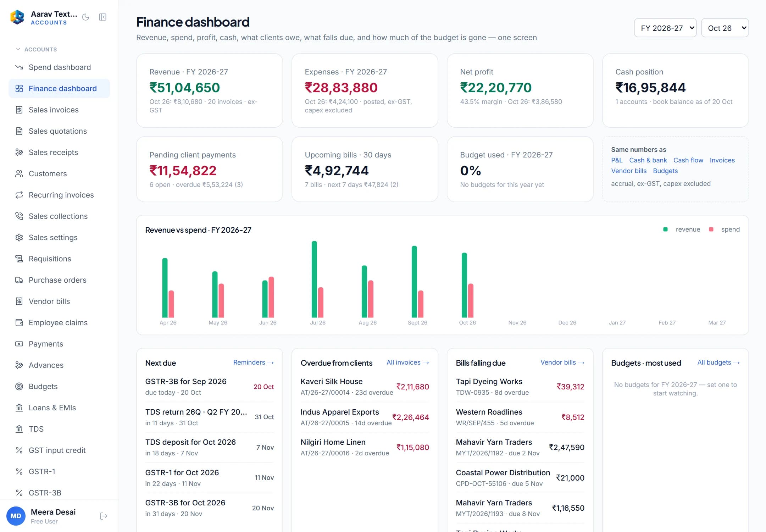Open the FY 2026-27 year dropdown
The height and width of the screenshot is (532, 766).
[x=665, y=28]
